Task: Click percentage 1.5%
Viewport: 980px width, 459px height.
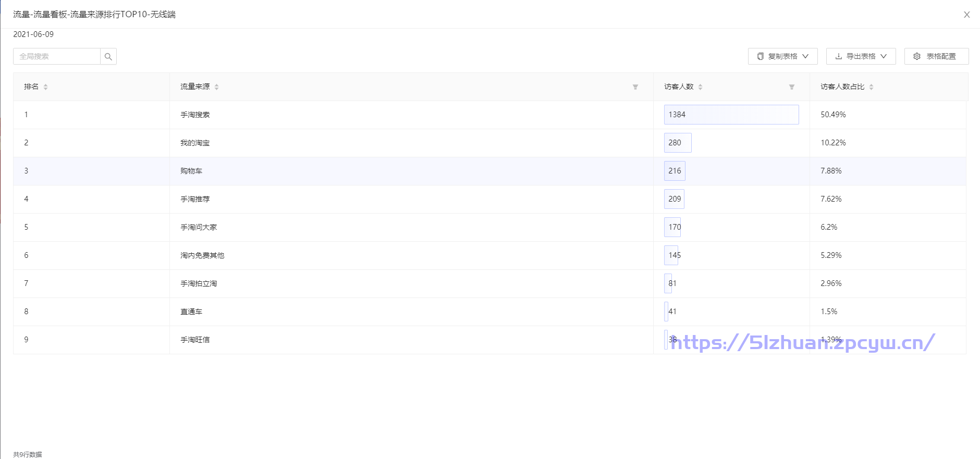Action: pos(829,312)
